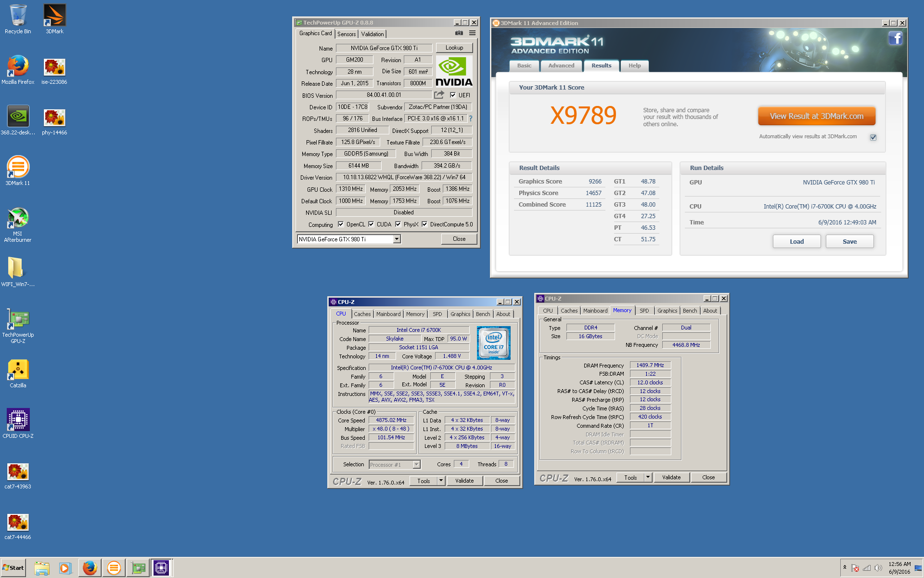Open the Mozilla Firefox desktop icon
The image size is (924, 578).
click(x=18, y=70)
